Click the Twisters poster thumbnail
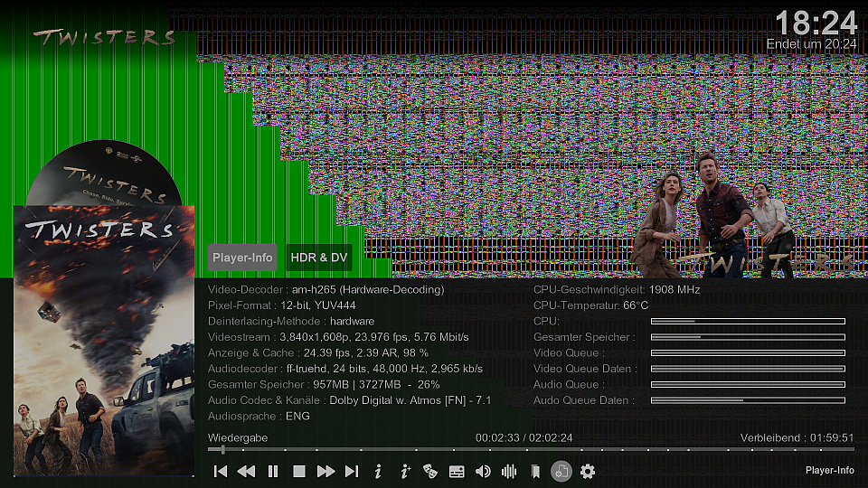Viewport: 868px width, 488px height. click(x=104, y=341)
